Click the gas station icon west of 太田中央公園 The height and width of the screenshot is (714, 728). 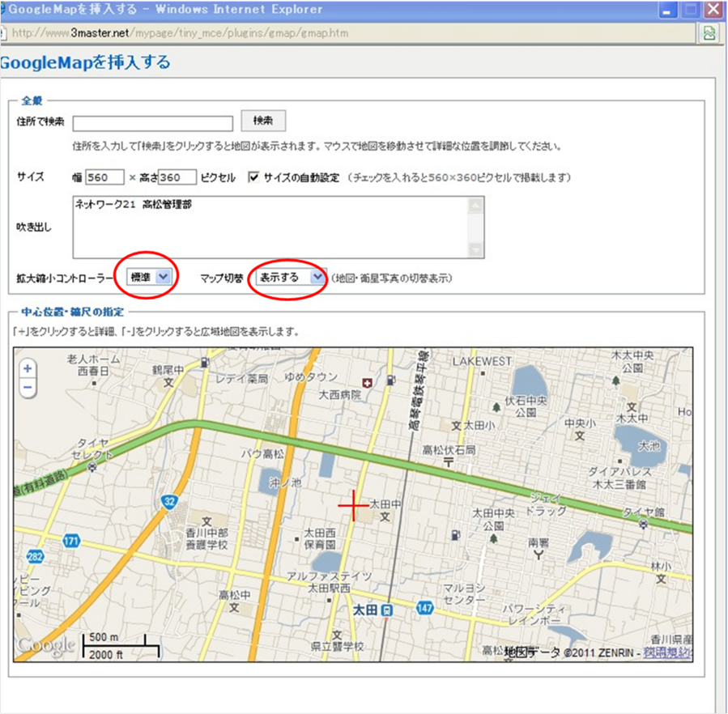455,535
